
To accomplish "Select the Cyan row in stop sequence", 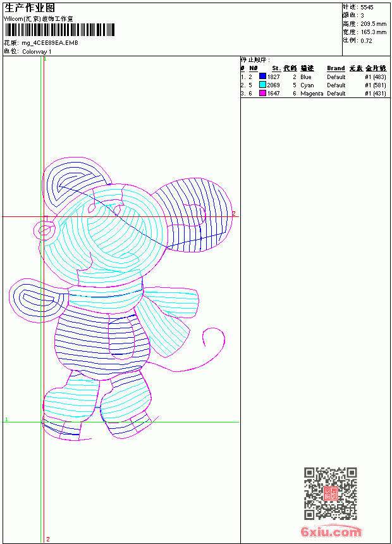I will click(x=313, y=85).
